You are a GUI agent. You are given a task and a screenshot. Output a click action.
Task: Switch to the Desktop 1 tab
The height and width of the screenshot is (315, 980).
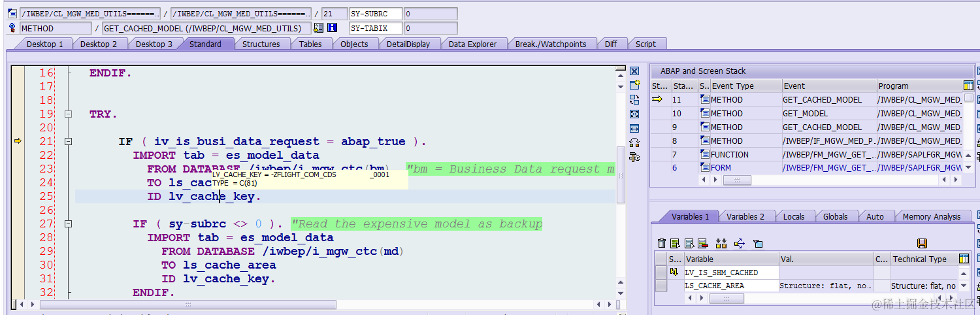(x=44, y=44)
